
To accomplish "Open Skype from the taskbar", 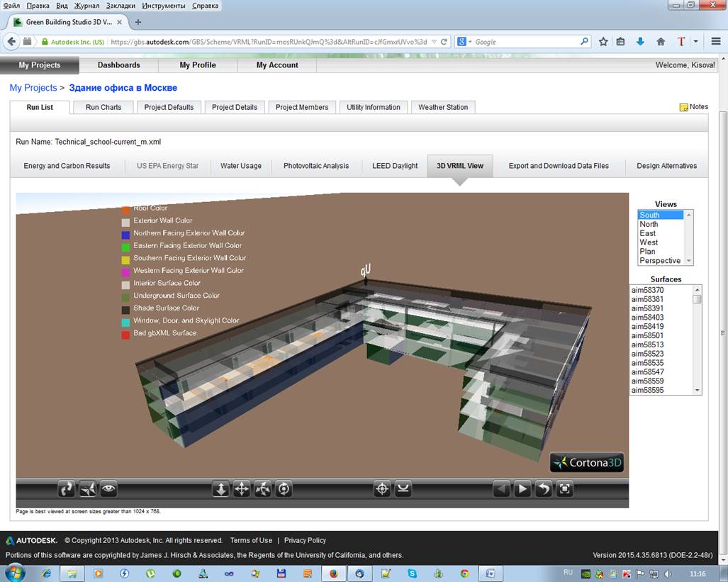I will coord(412,573).
